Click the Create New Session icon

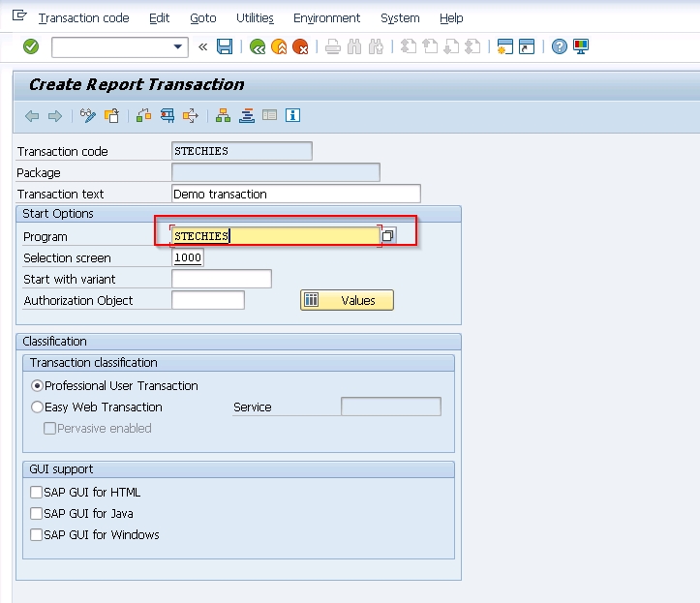[503, 46]
